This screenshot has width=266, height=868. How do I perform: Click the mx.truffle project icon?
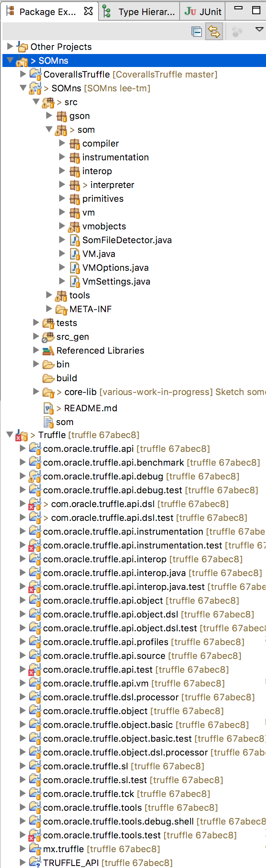point(35,849)
